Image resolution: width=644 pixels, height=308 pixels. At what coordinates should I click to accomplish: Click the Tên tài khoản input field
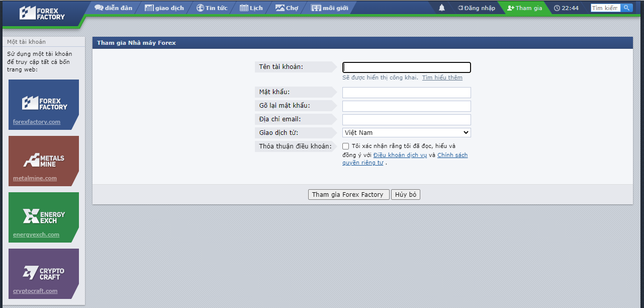(407, 67)
